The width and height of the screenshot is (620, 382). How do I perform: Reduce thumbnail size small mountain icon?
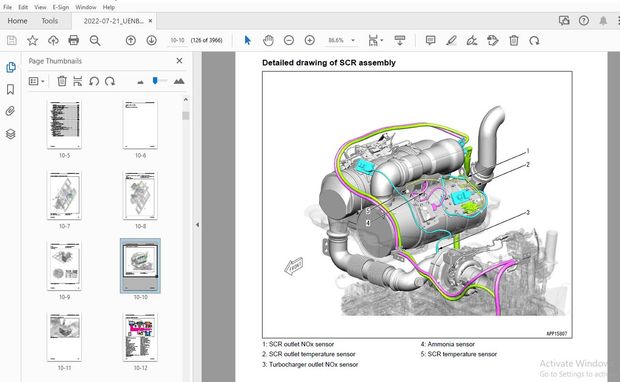140,82
